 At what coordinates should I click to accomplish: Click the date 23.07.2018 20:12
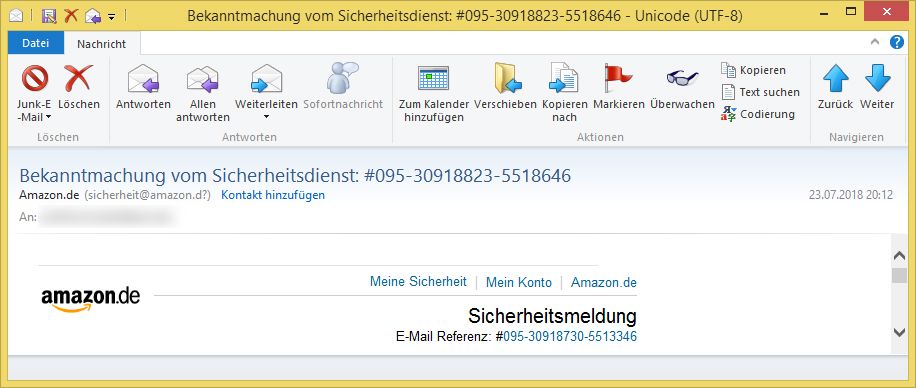click(x=851, y=195)
